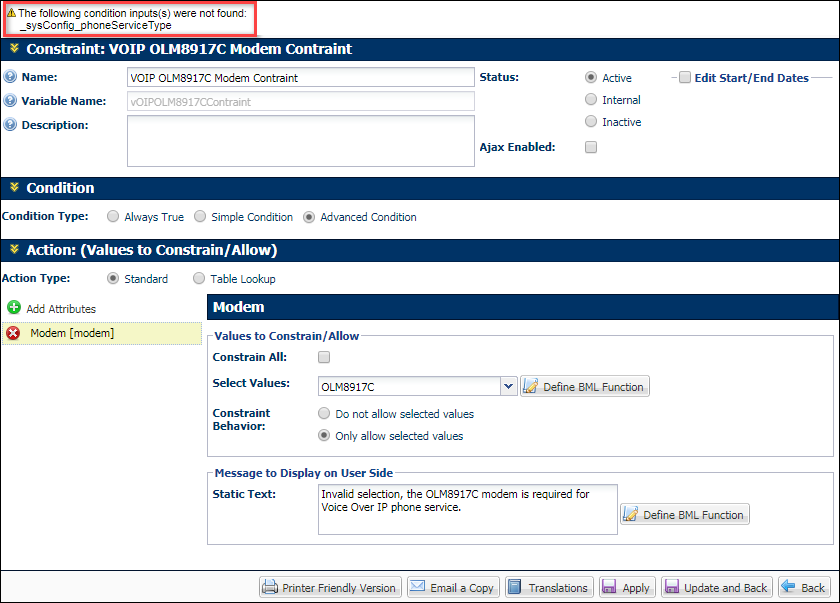Click the Add Attributes link text

(61, 309)
